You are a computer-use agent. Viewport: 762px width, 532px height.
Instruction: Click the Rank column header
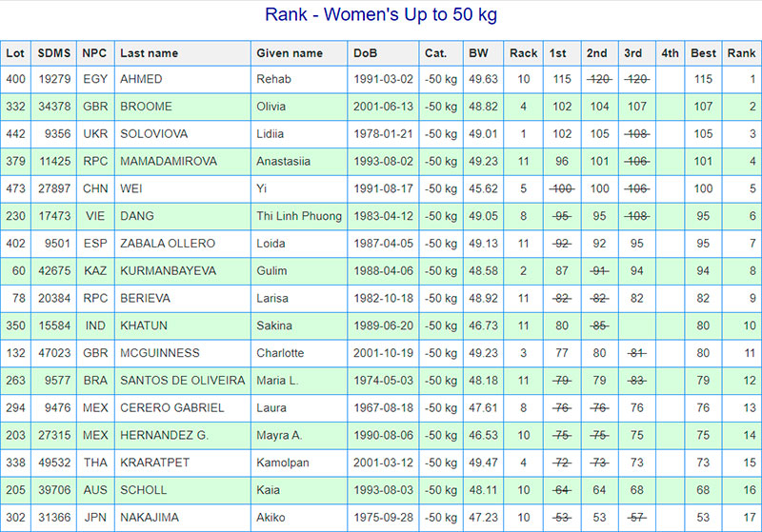point(741,53)
